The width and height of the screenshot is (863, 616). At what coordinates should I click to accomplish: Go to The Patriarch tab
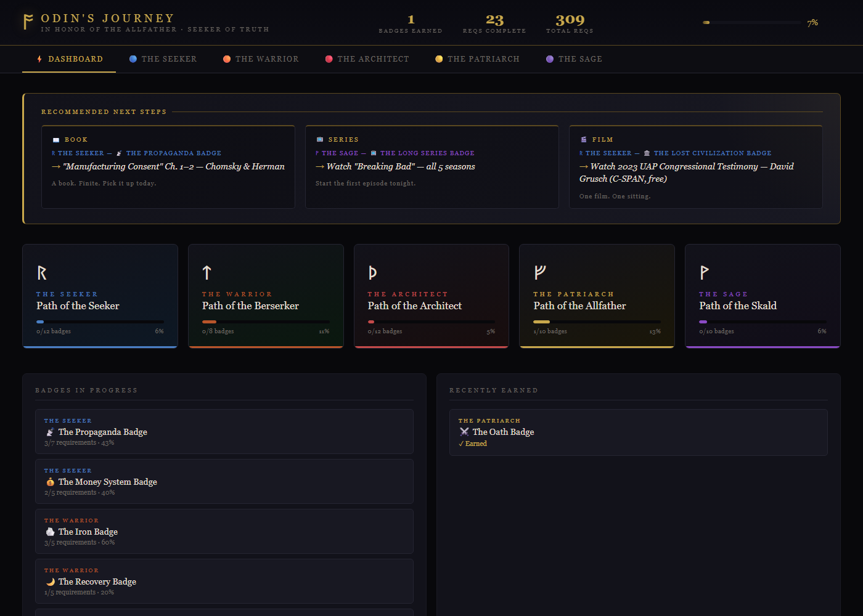(x=477, y=59)
